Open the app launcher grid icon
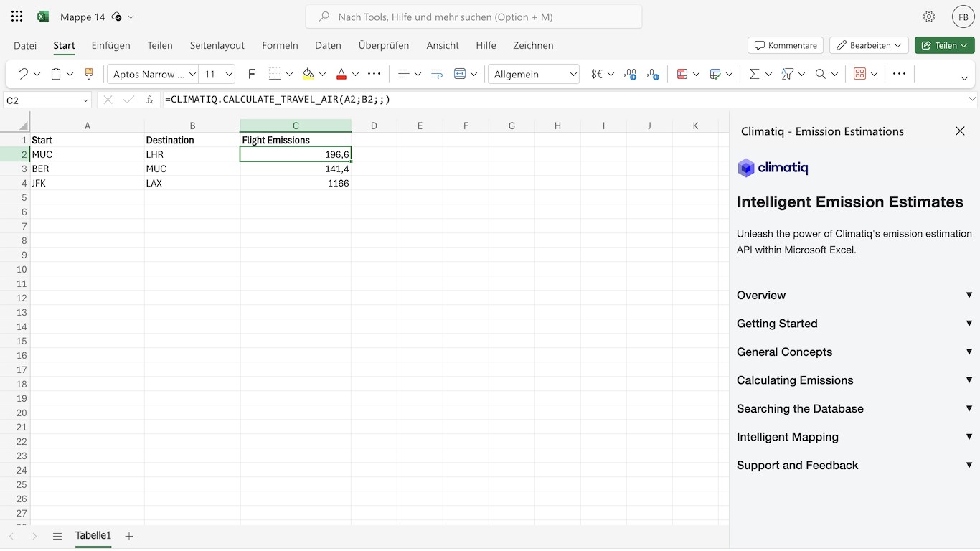Viewport: 980px width, 551px height. 17,17
